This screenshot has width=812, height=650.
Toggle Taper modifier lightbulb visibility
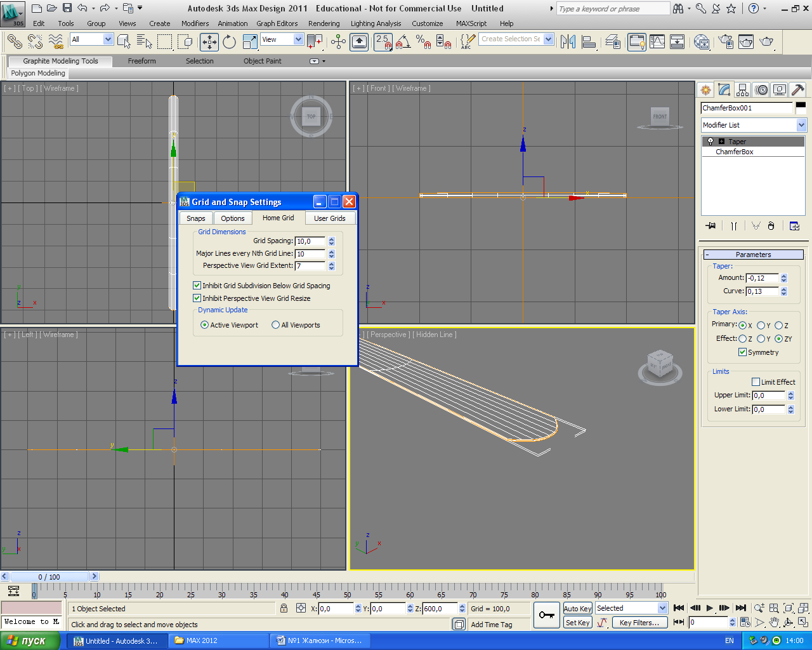[710, 142]
